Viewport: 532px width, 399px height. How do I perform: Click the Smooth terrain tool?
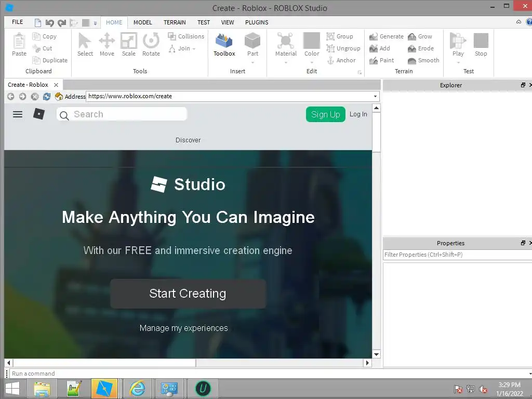click(x=423, y=60)
